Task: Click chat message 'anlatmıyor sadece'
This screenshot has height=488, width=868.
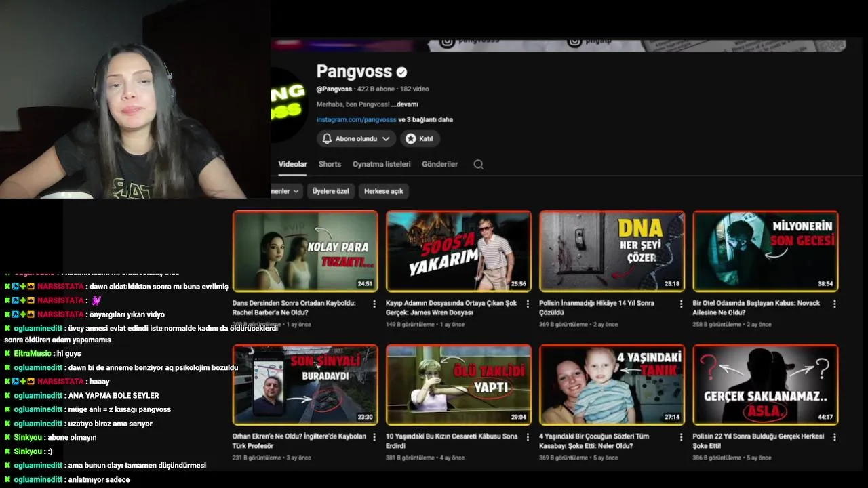Action: 99,480
